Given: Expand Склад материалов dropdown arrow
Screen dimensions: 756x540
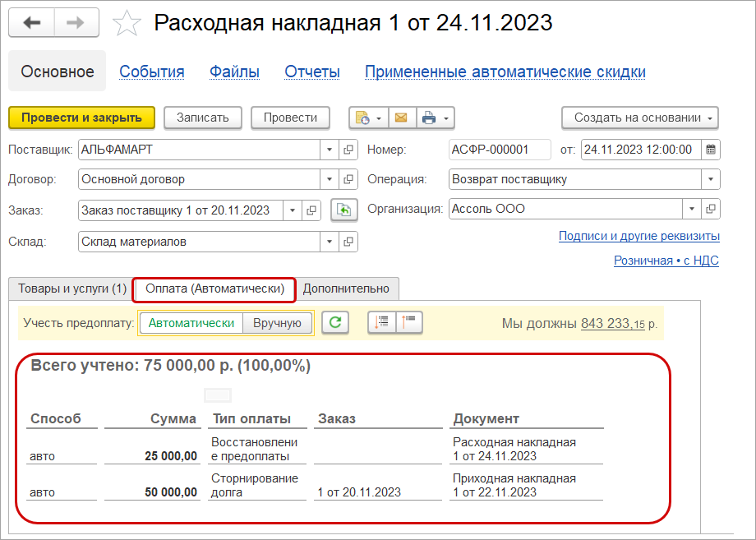Looking at the screenshot, I should point(329,242).
